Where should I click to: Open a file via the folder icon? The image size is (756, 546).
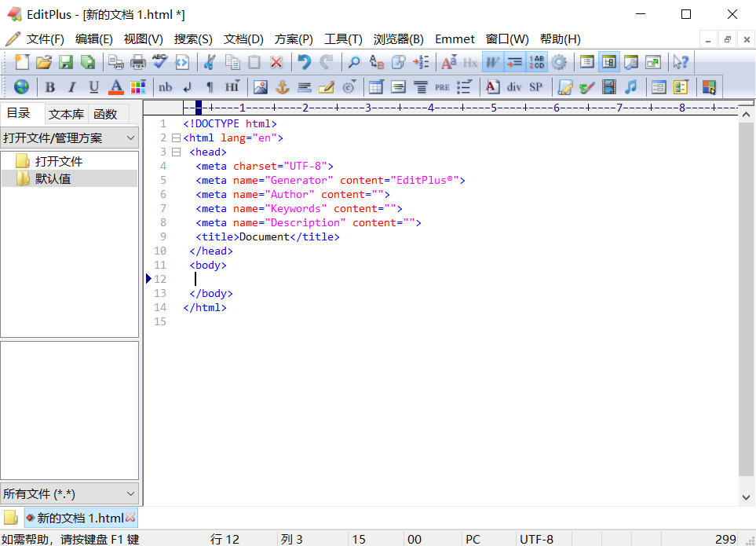tap(43, 62)
